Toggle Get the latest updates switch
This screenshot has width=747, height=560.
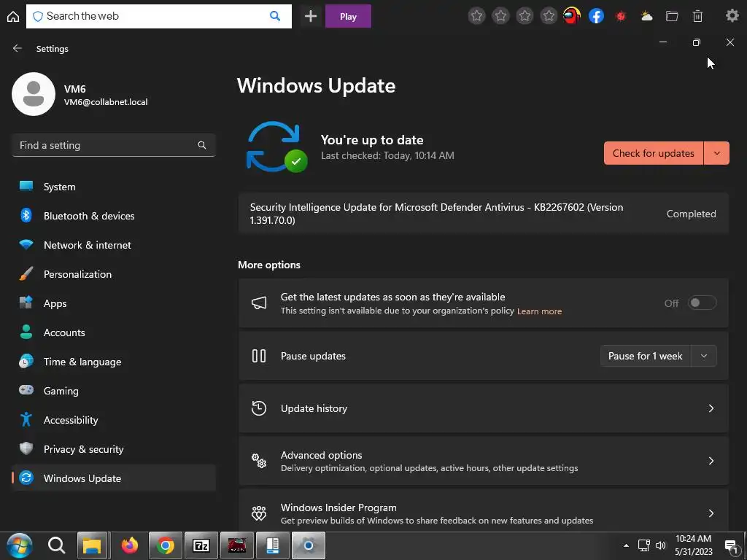click(702, 303)
